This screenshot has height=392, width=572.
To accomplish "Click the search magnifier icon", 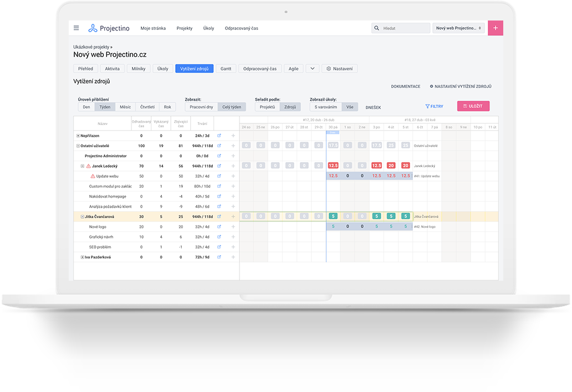I will [x=377, y=28].
